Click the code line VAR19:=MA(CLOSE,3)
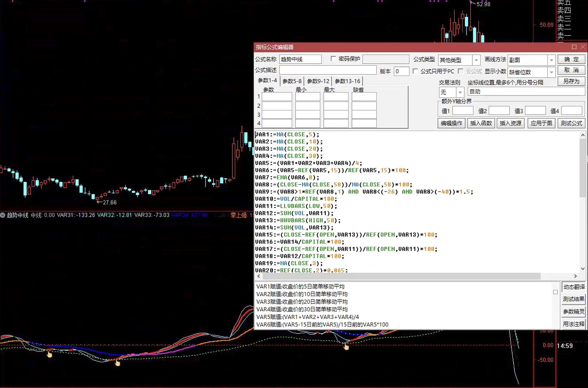Image resolution: width=588 pixels, height=388 pixels. tap(289, 263)
